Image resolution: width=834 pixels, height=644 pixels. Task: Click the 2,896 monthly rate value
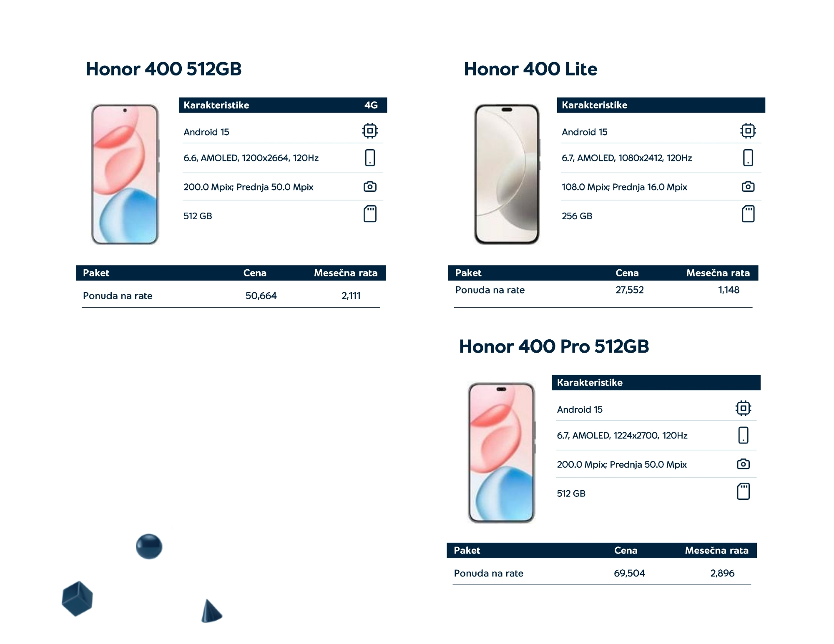[722, 573]
